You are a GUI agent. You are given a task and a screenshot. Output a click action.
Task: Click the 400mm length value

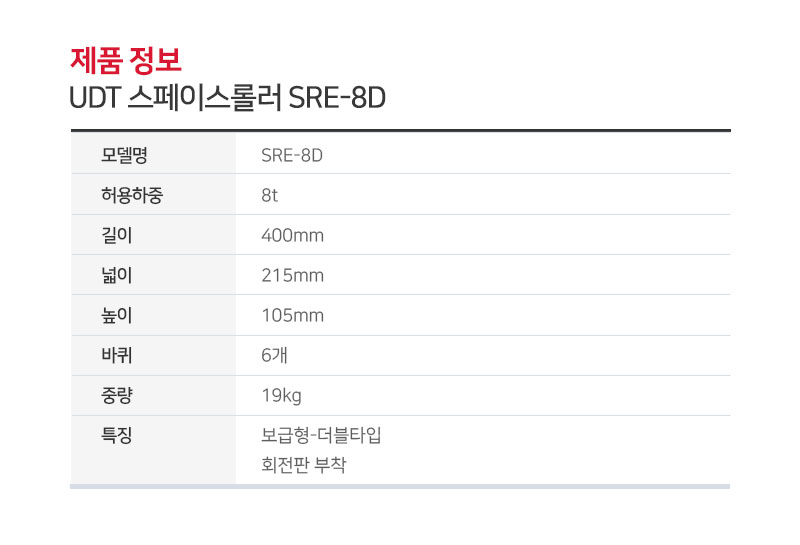(292, 235)
